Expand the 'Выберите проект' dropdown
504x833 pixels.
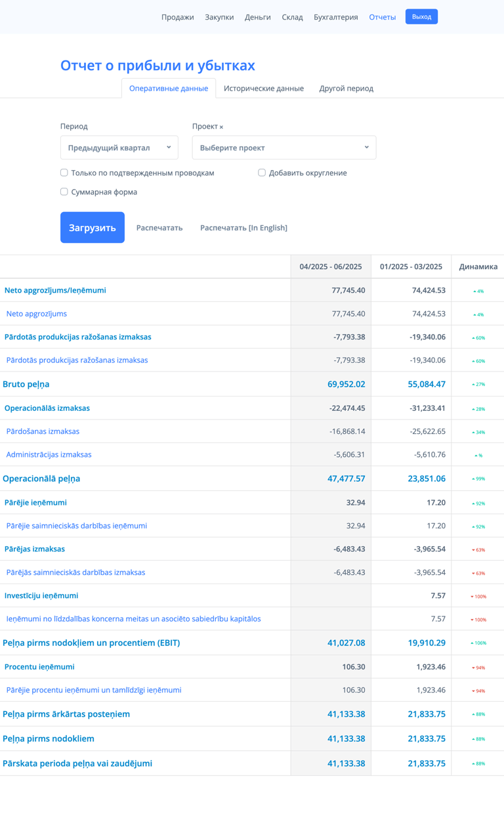(283, 148)
